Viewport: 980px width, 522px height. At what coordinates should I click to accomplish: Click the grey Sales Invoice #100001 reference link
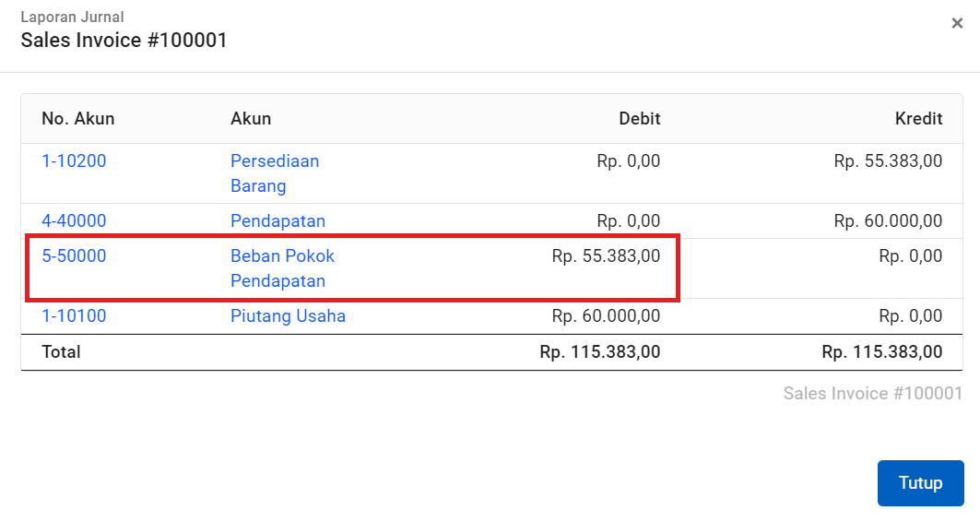pos(872,393)
